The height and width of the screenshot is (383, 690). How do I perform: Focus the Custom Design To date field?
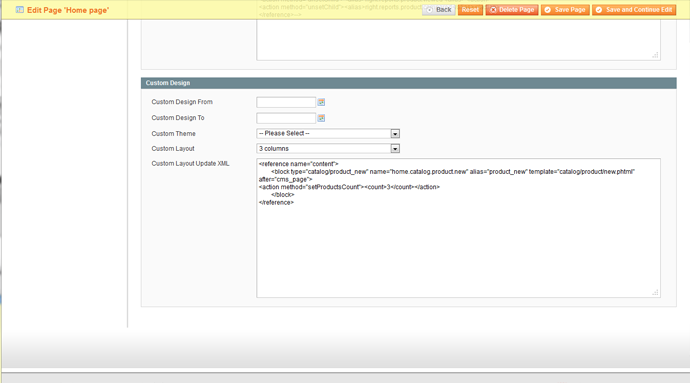pyautogui.click(x=286, y=118)
